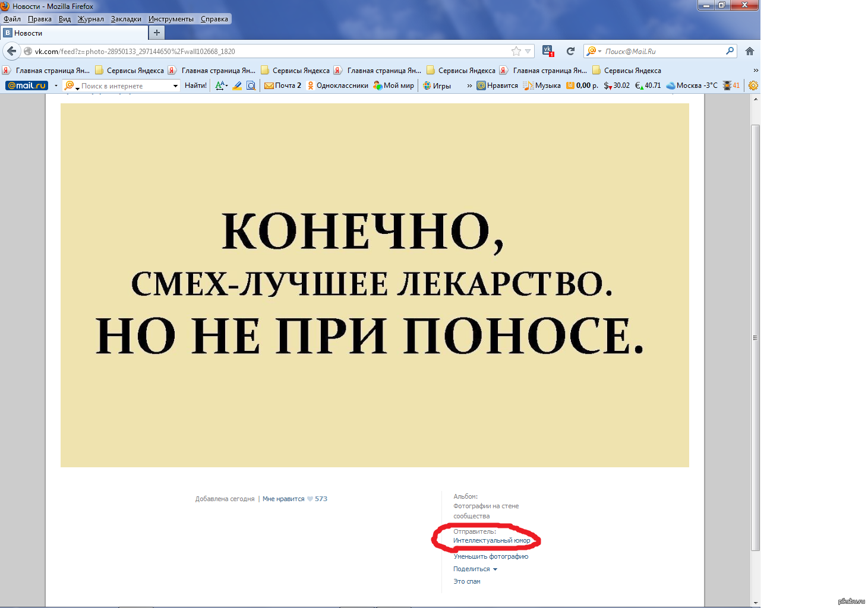Select the Новости tab
This screenshot has width=868, height=608.
tap(74, 33)
